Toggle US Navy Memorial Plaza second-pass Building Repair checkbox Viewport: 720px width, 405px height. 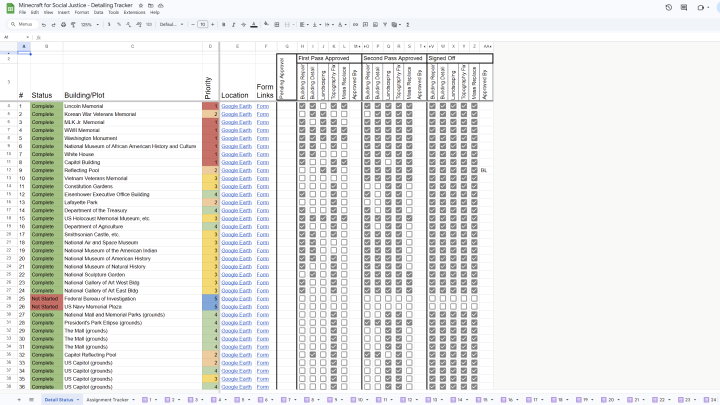point(367,307)
